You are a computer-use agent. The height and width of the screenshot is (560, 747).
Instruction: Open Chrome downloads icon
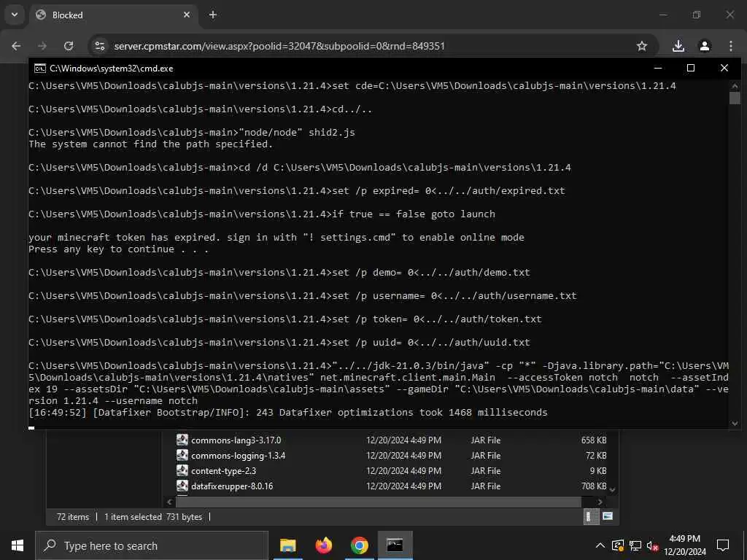678,46
